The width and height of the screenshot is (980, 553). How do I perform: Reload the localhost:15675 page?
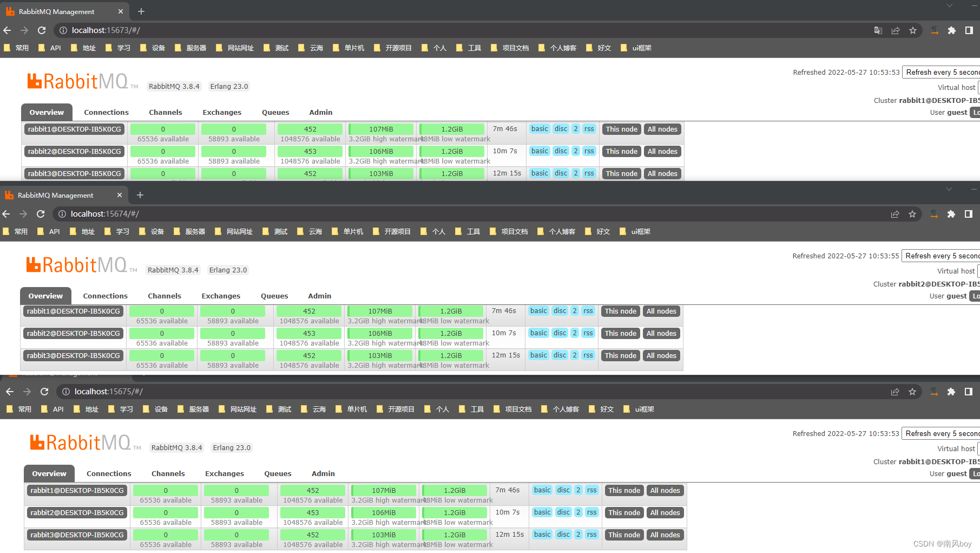click(44, 392)
